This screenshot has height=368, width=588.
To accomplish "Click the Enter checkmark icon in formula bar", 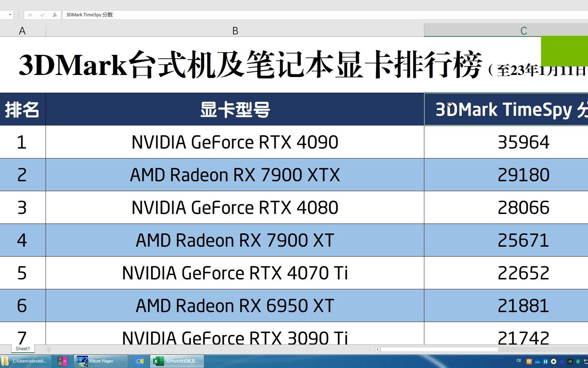I will (x=42, y=15).
